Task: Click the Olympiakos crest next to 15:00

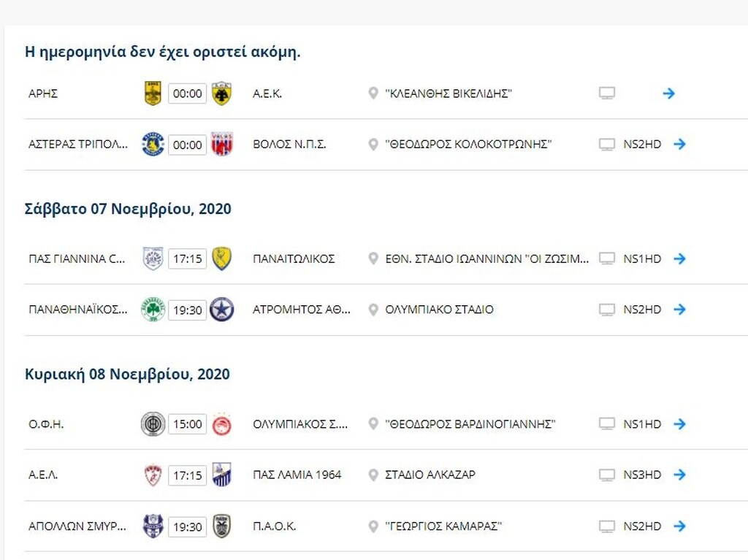Action: pyautogui.click(x=221, y=423)
